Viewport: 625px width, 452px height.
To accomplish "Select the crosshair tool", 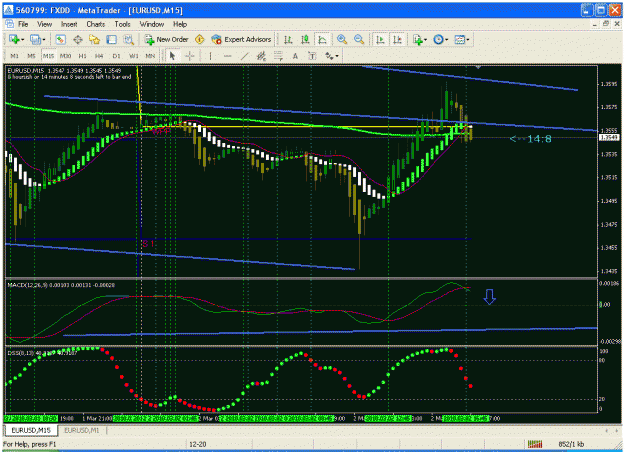I will (x=190, y=56).
